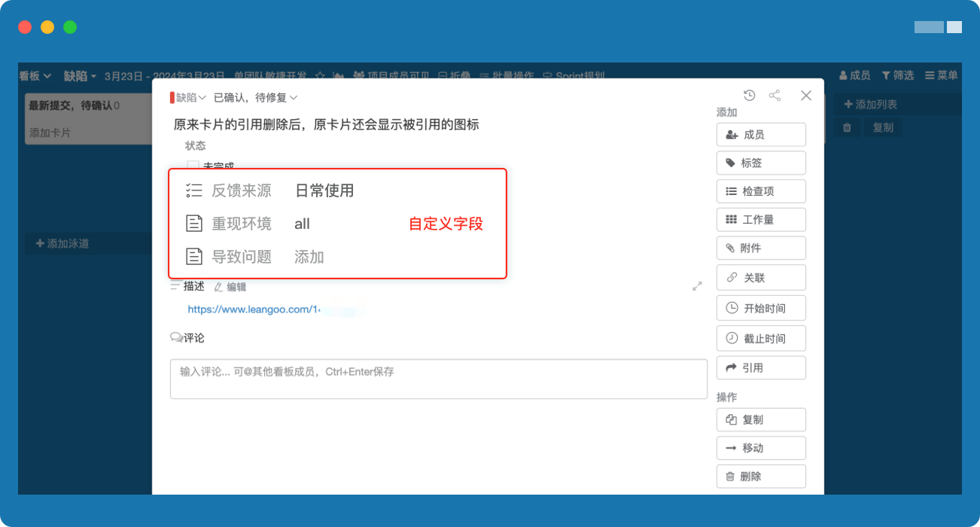Toggle the 未完成 status checkbox

[193, 165]
